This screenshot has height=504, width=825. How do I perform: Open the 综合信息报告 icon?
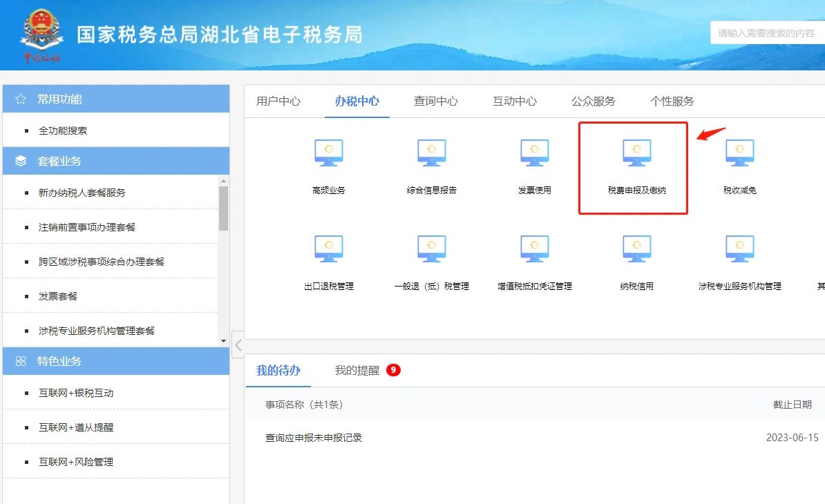click(x=431, y=153)
